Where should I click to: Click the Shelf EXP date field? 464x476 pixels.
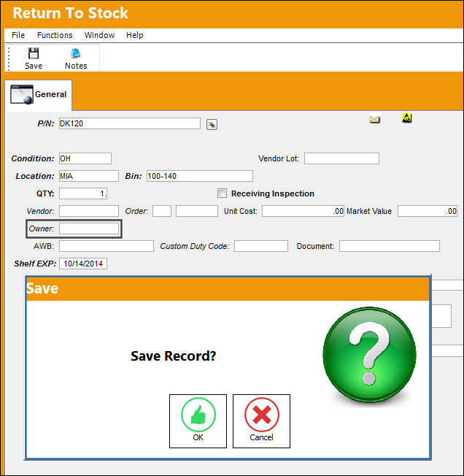[x=83, y=264]
